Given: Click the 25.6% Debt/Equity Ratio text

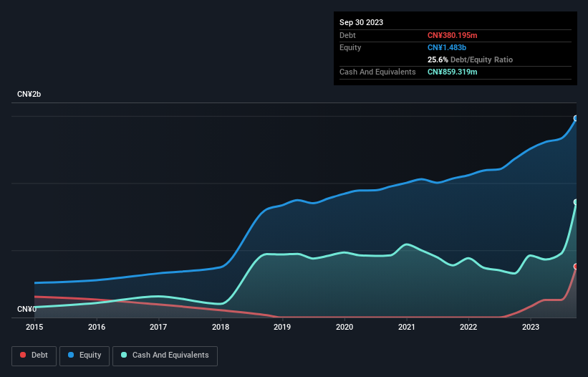Looking at the screenshot, I should [470, 59].
